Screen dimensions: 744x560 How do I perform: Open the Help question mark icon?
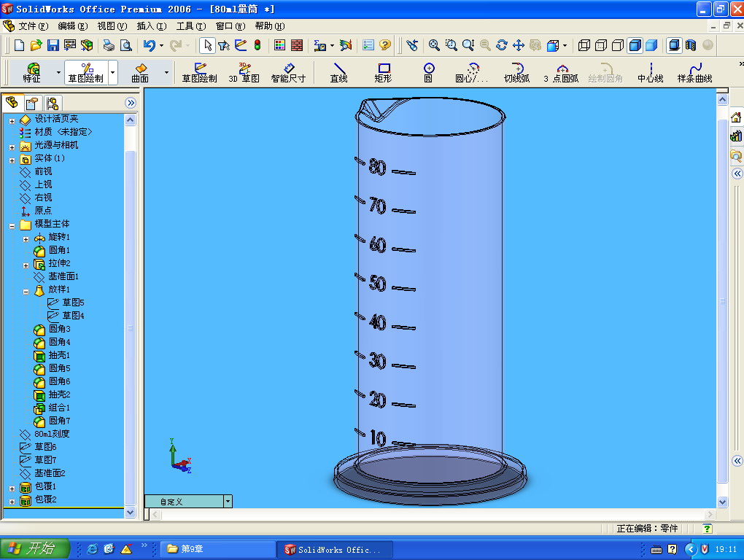pyautogui.click(x=385, y=45)
